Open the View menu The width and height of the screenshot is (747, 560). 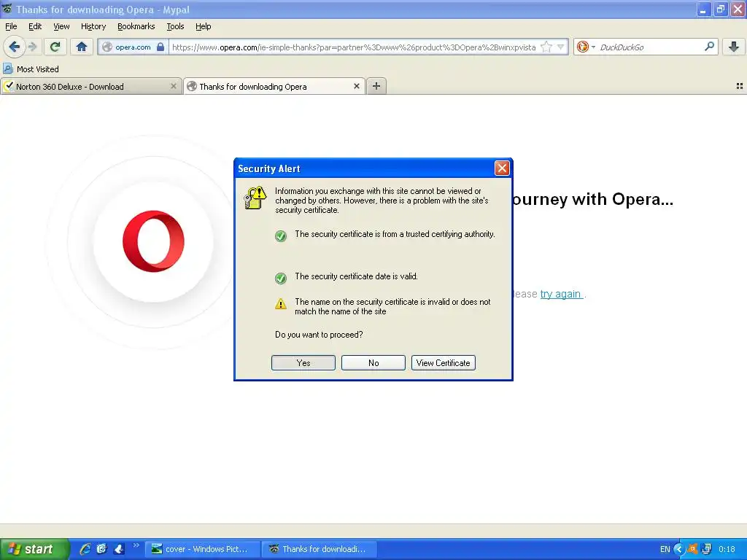pos(61,26)
